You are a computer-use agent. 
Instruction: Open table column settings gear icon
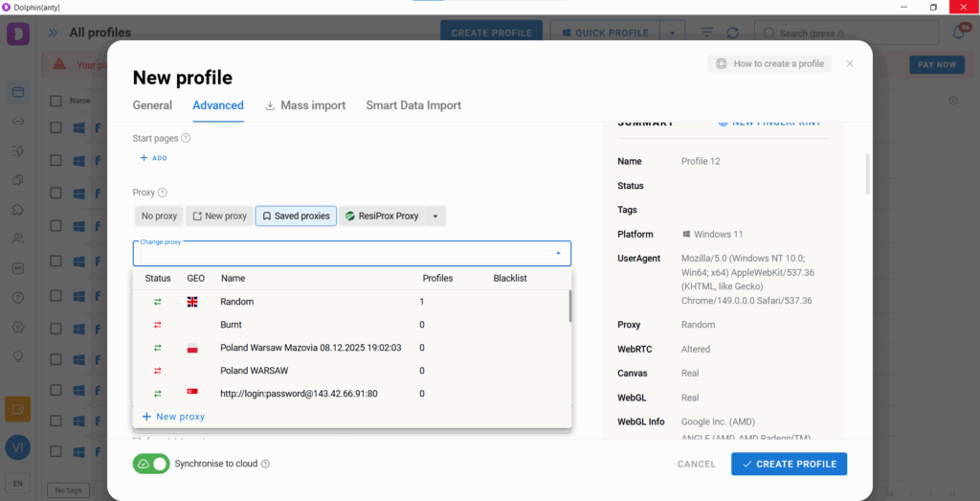point(953,100)
